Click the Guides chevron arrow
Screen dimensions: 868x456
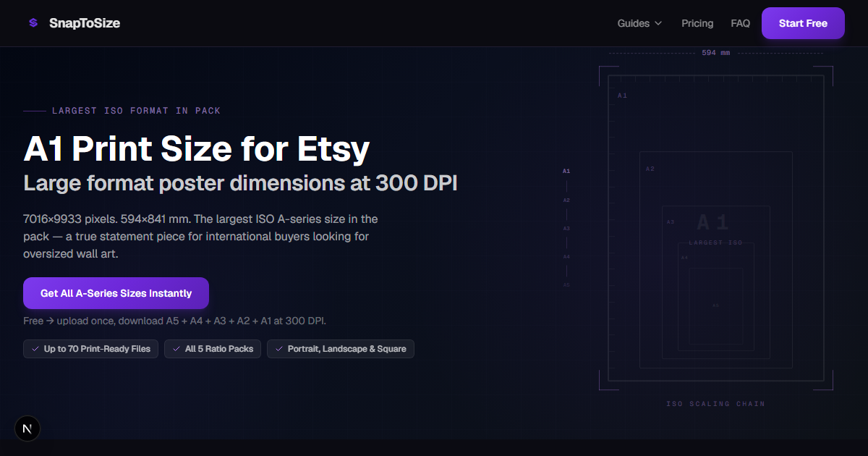coord(658,23)
